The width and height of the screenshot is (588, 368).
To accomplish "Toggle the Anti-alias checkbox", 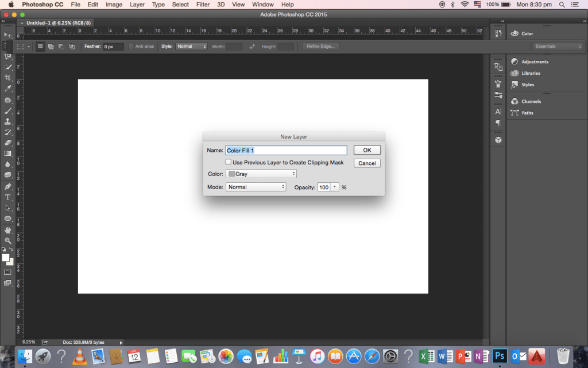I will click(131, 47).
